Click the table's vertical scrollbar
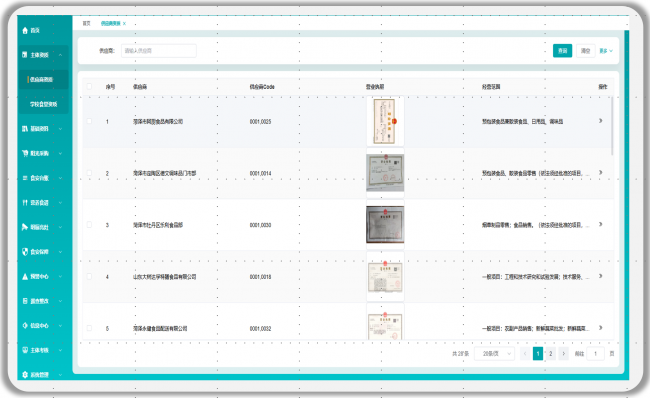 point(612,126)
